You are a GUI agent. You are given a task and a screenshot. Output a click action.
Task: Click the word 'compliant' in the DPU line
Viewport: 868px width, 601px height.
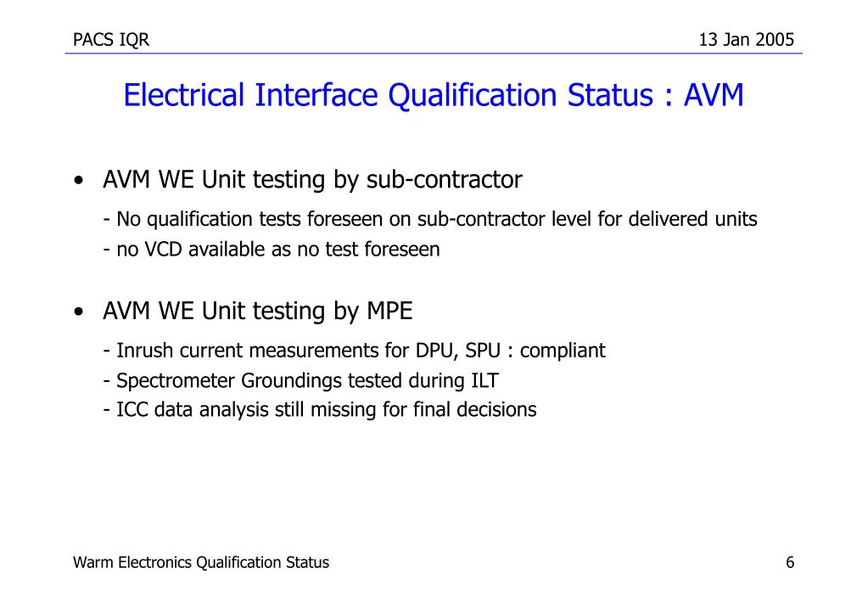563,351
